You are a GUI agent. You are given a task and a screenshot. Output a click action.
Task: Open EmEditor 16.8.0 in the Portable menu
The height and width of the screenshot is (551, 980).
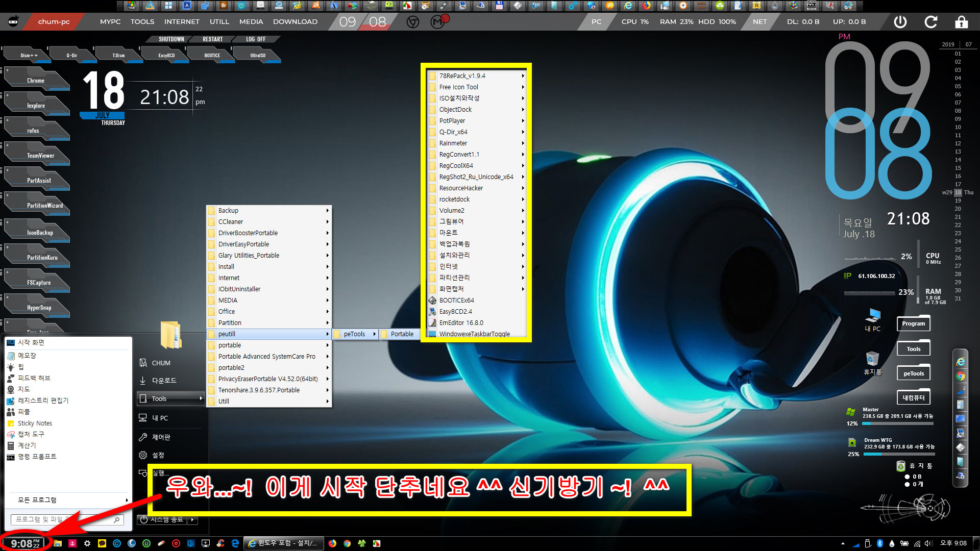tap(477, 323)
